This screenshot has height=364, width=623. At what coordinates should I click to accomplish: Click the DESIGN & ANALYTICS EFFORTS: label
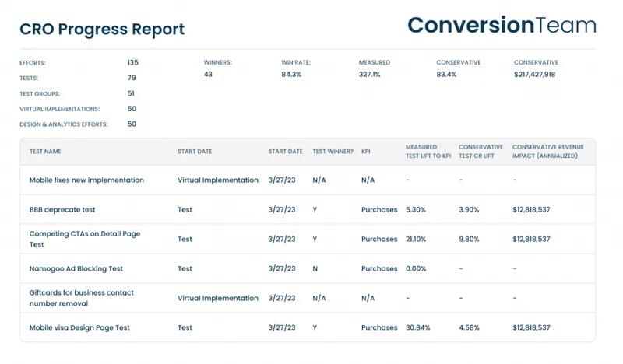tap(64, 124)
